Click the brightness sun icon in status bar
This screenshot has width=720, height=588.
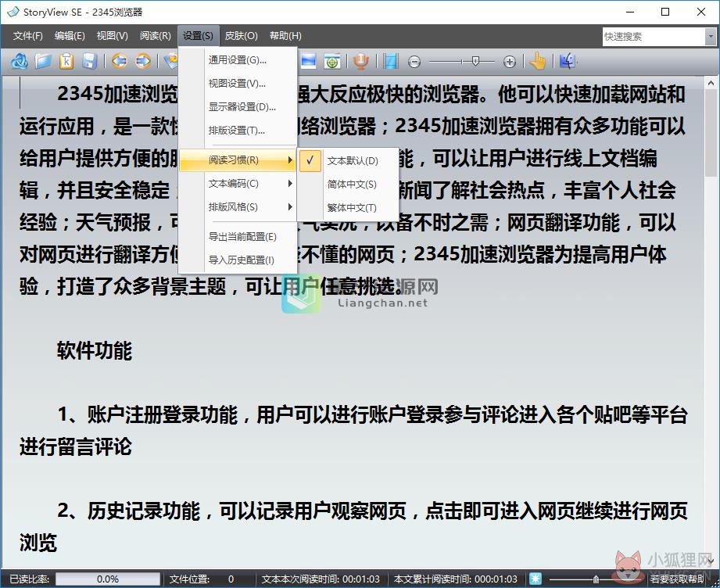tap(535, 579)
